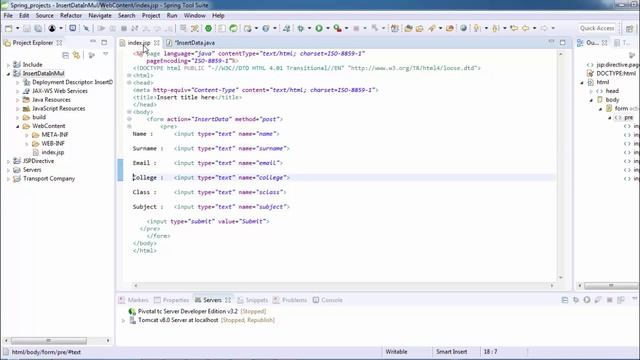Click the Project Explorer horizontal scrollbar thumb
This screenshot has height=360, width=640.
click(49, 340)
